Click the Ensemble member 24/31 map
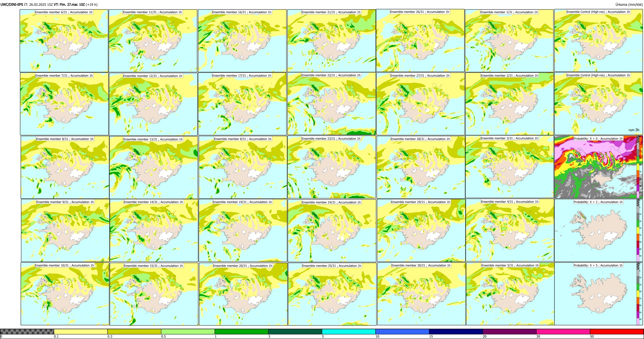This screenshot has width=644, height=339. [x=332, y=231]
